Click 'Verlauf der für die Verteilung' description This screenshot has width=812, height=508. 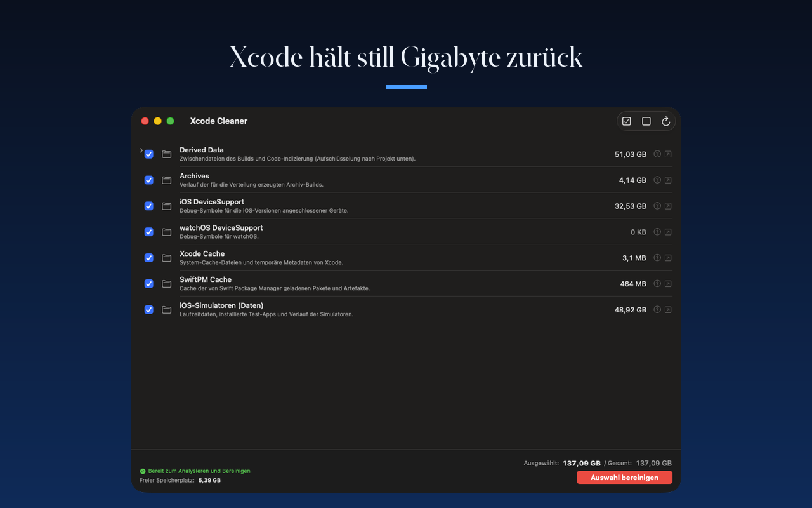[251, 185]
